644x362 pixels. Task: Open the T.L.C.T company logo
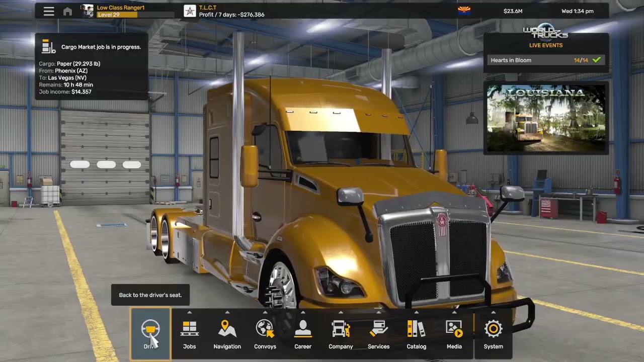tap(190, 11)
